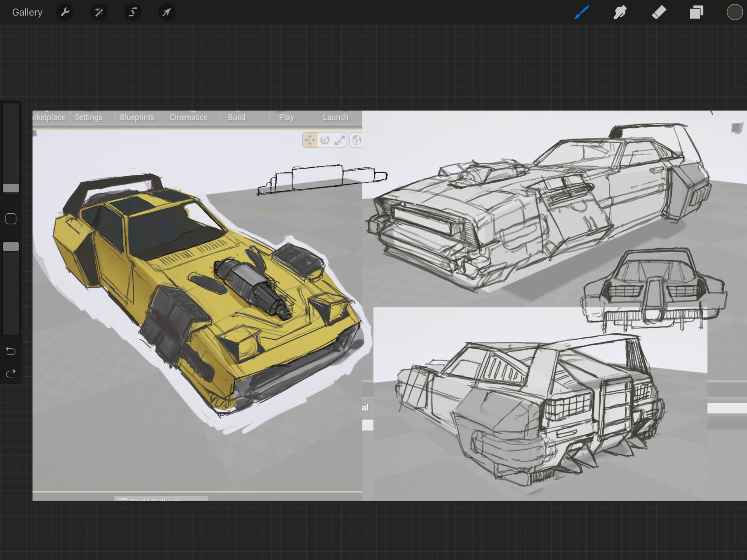The width and height of the screenshot is (747, 560).
Task: Select the Brush tool
Action: (582, 12)
